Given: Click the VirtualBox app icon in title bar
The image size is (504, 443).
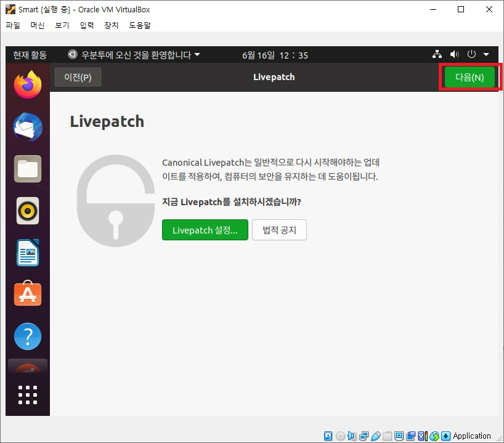Looking at the screenshot, I should click(x=10, y=9).
